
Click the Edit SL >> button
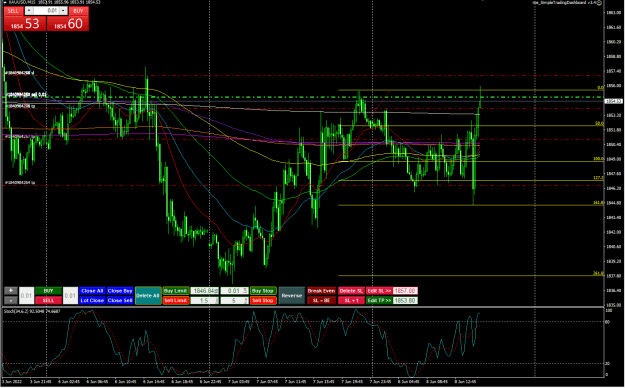pos(379,291)
